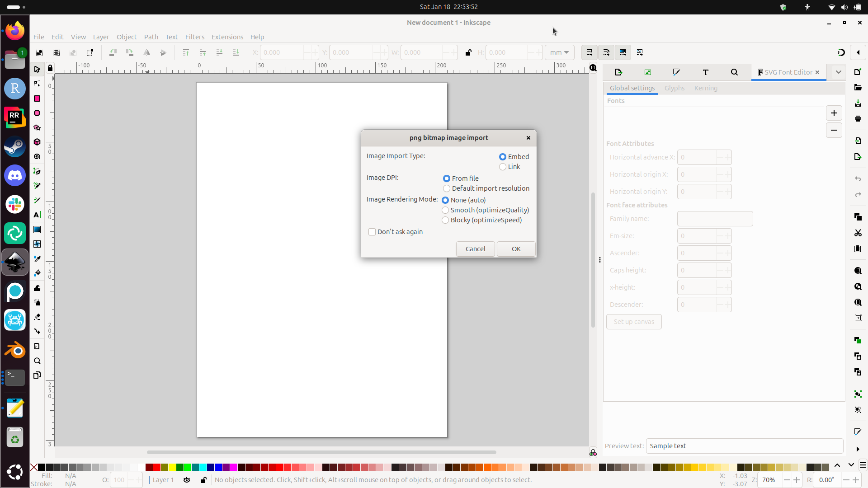Viewport: 868px width, 488px height.
Task: Click the Select All toolbar icon
Action: (x=39, y=52)
